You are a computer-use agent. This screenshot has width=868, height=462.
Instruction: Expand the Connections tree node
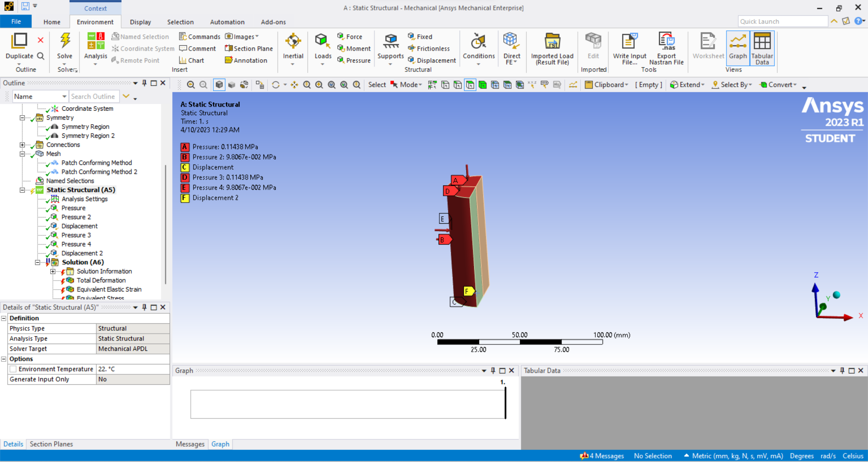pyautogui.click(x=22, y=145)
